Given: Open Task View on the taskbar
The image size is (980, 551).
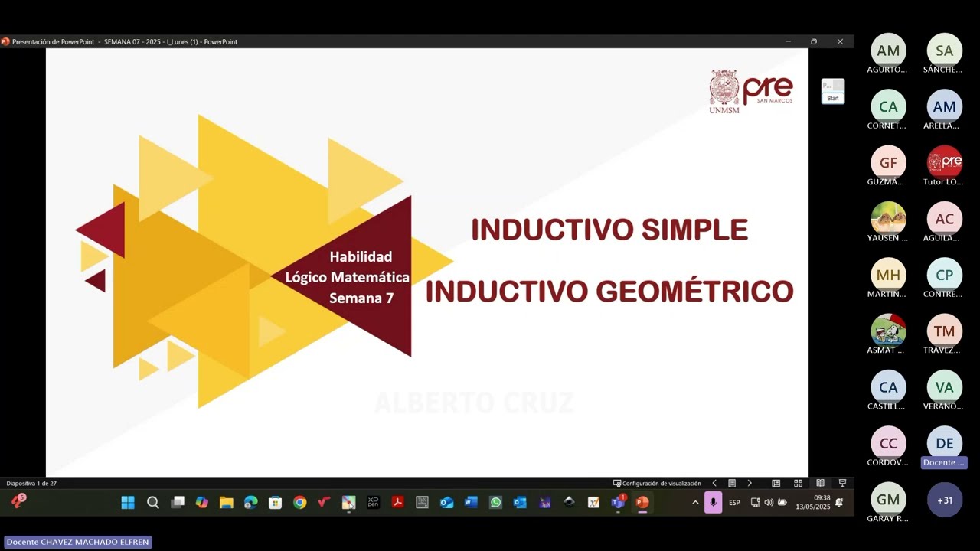Looking at the screenshot, I should click(x=178, y=502).
